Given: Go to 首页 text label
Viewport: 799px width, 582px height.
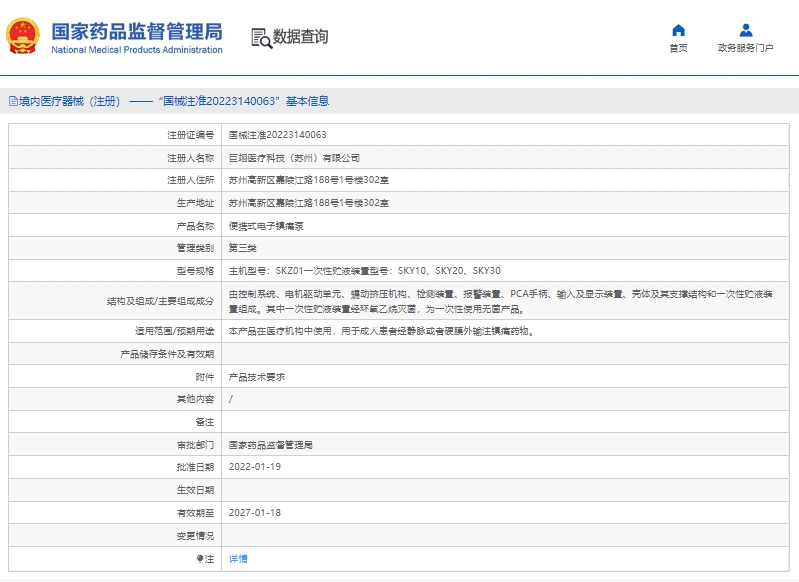Looking at the screenshot, I should pos(678,48).
